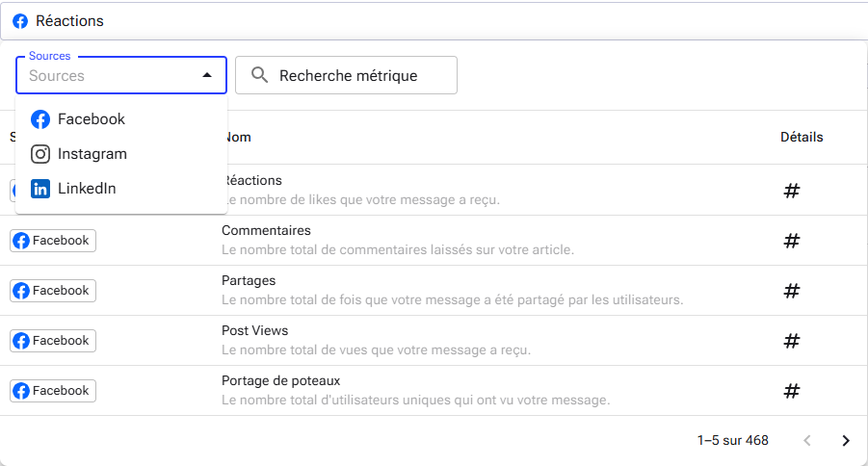
Task: Click Facebook source badge on Partages row
Action: pos(53,291)
